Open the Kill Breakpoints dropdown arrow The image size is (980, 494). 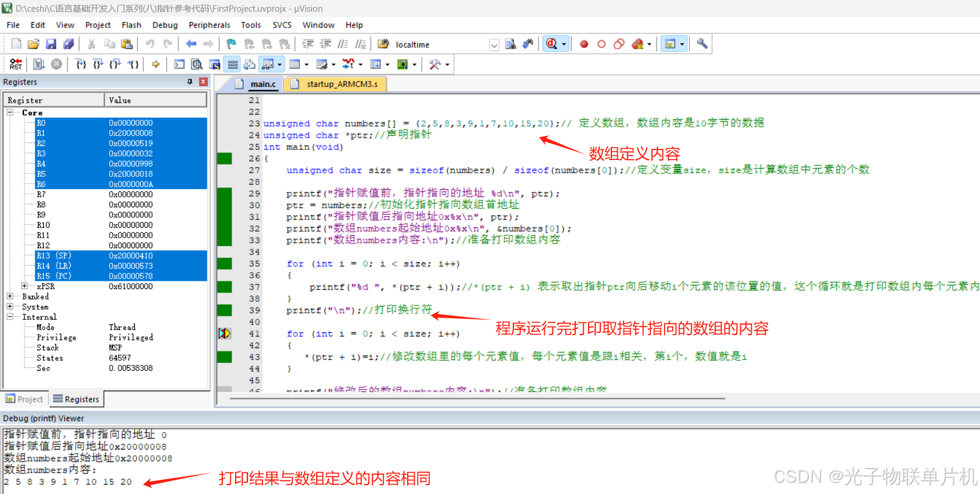click(x=649, y=44)
